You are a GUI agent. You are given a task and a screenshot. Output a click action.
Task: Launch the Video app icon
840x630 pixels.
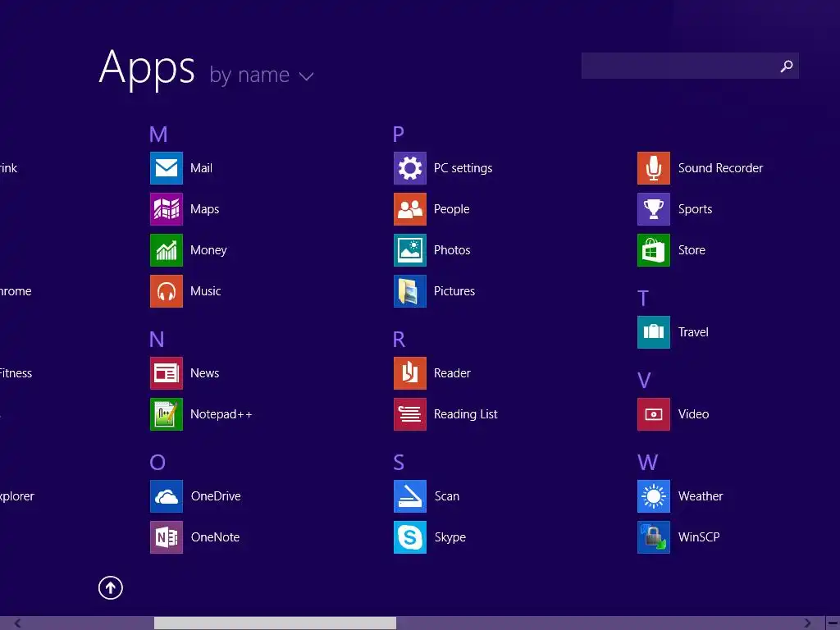point(654,414)
